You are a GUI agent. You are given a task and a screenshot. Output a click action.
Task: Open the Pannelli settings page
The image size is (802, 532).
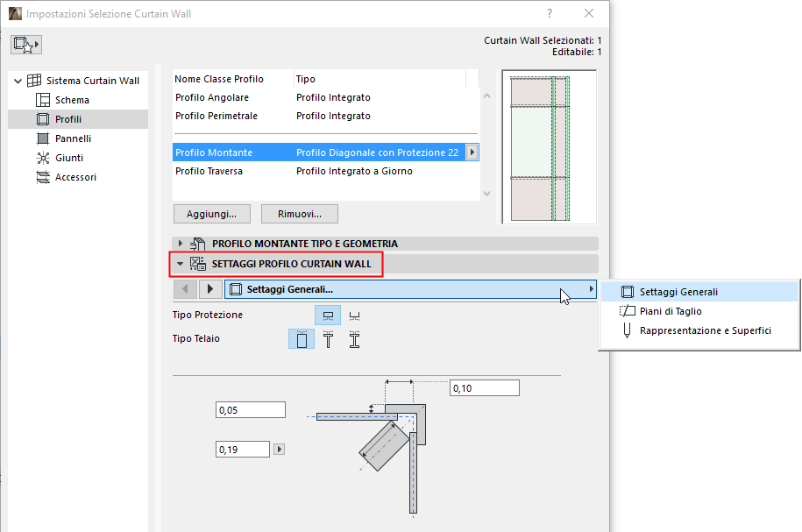pos(74,138)
